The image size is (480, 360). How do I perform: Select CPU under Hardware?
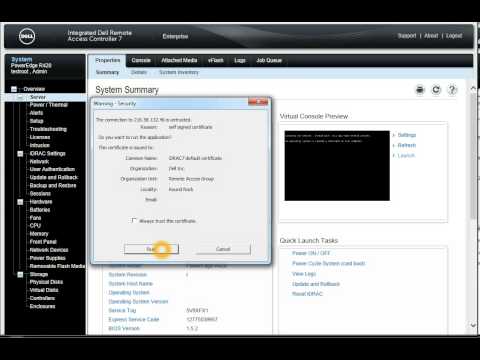(35, 226)
